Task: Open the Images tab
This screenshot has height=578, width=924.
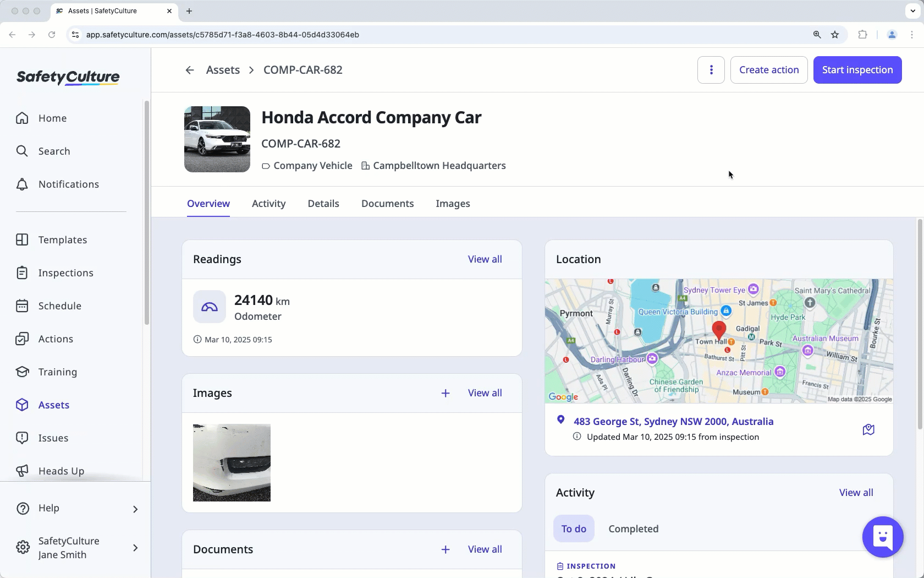Action: pos(453,204)
